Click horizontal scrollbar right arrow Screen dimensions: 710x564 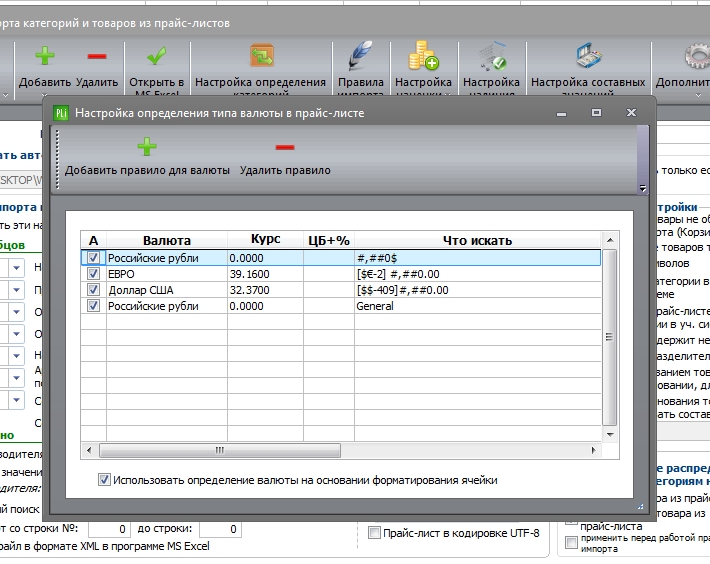(x=594, y=450)
